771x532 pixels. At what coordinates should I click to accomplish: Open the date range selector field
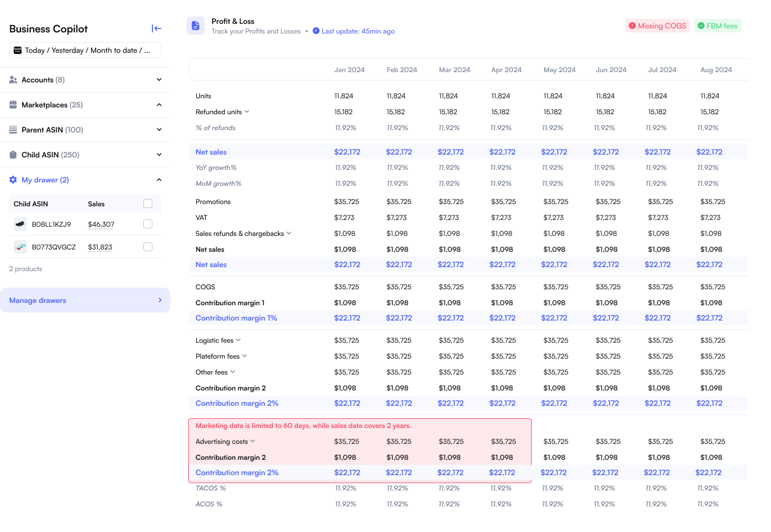(x=85, y=50)
